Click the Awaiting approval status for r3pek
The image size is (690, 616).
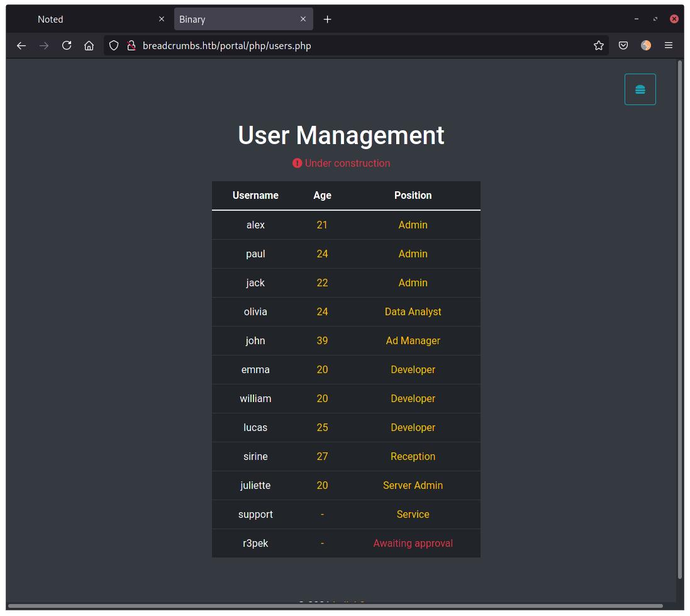413,543
